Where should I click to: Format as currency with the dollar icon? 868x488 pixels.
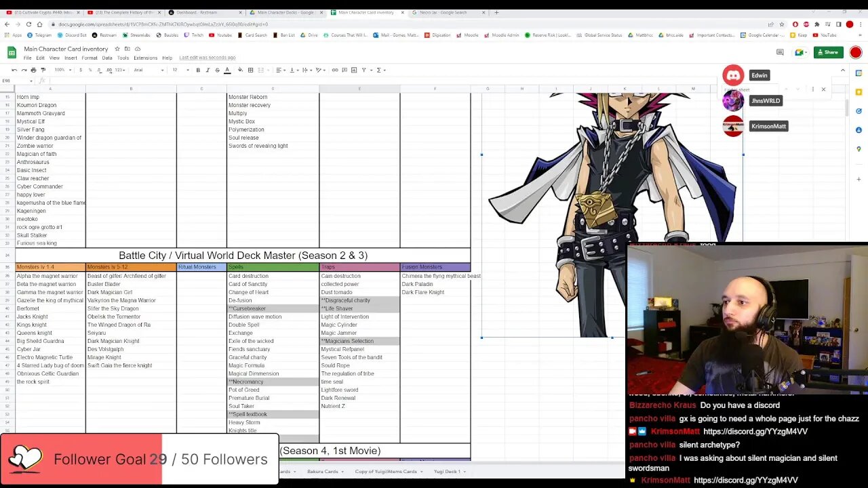81,70
